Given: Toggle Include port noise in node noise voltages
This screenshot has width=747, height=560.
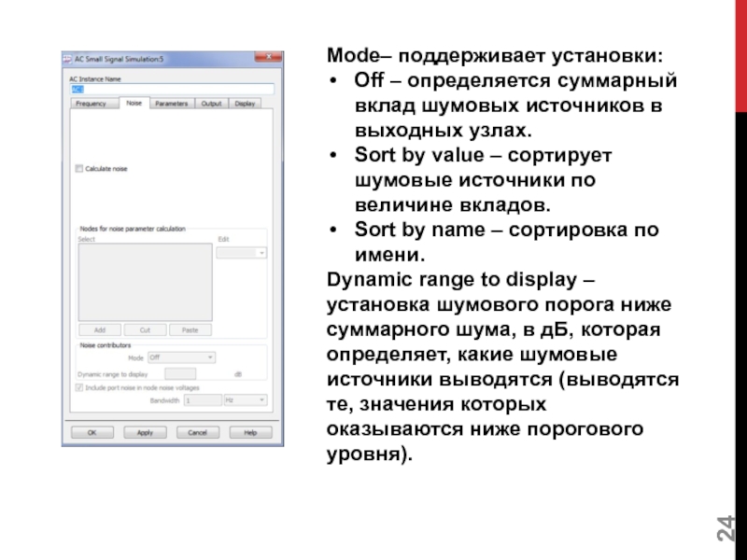Looking at the screenshot, I should [x=79, y=387].
